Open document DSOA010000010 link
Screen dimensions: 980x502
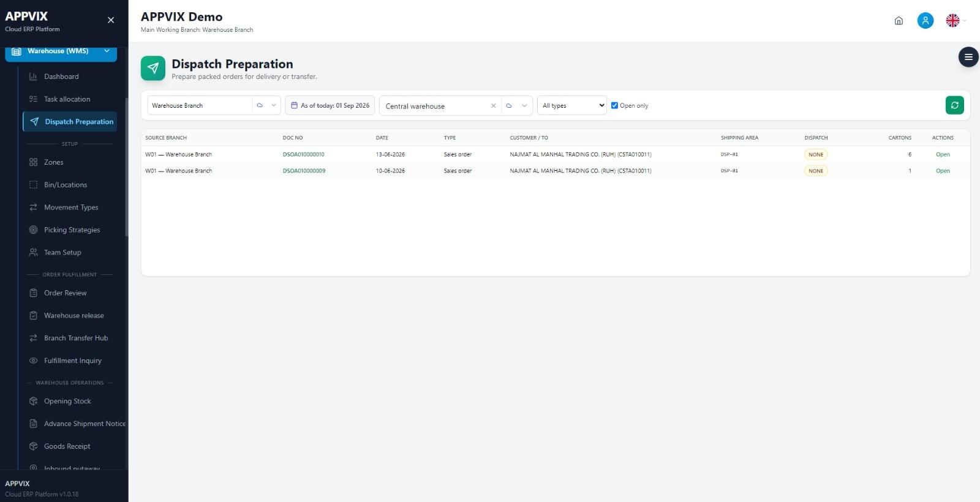[x=303, y=154]
